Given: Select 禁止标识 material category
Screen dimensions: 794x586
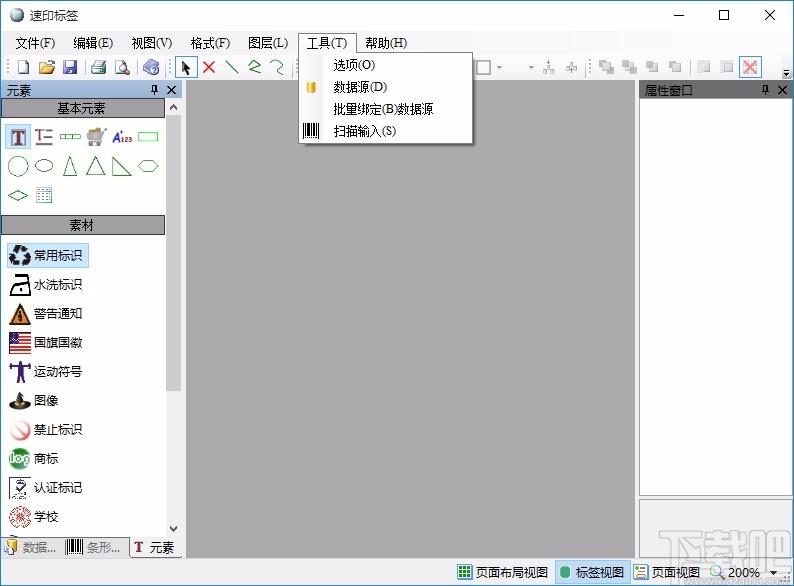Looking at the screenshot, I should (x=46, y=429).
